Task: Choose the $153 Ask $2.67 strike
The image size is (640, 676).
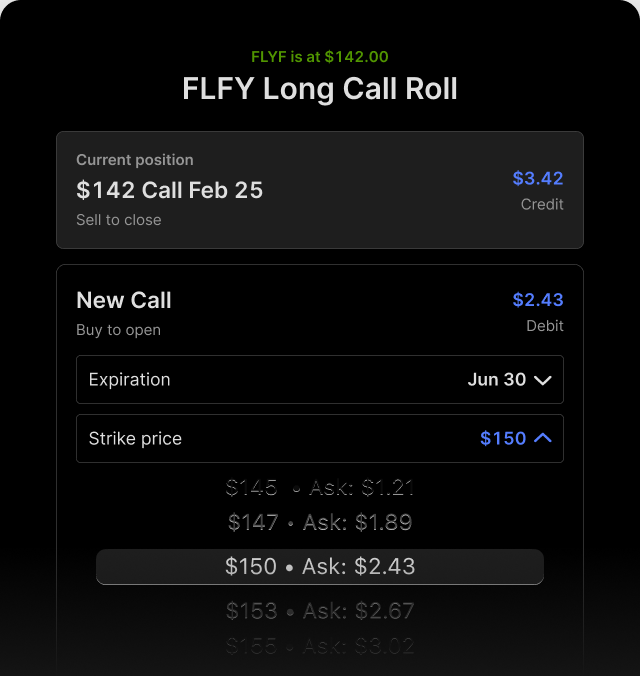Action: (x=320, y=610)
